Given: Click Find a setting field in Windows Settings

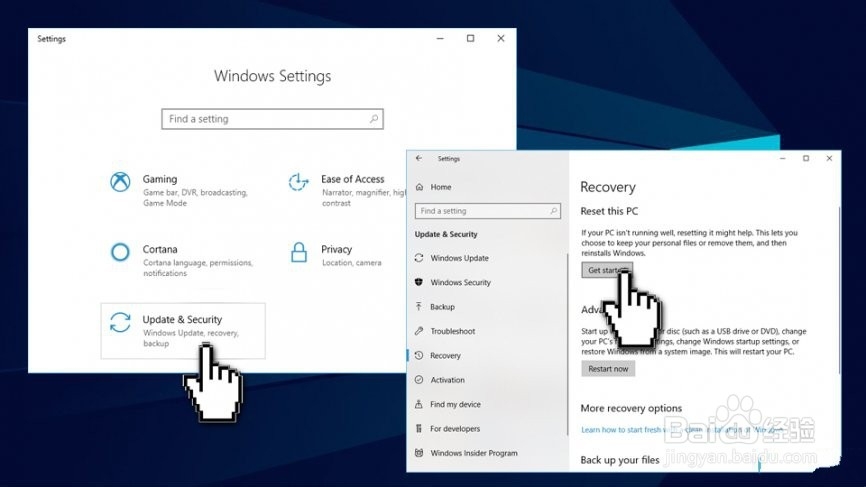Looking at the screenshot, I should [272, 119].
